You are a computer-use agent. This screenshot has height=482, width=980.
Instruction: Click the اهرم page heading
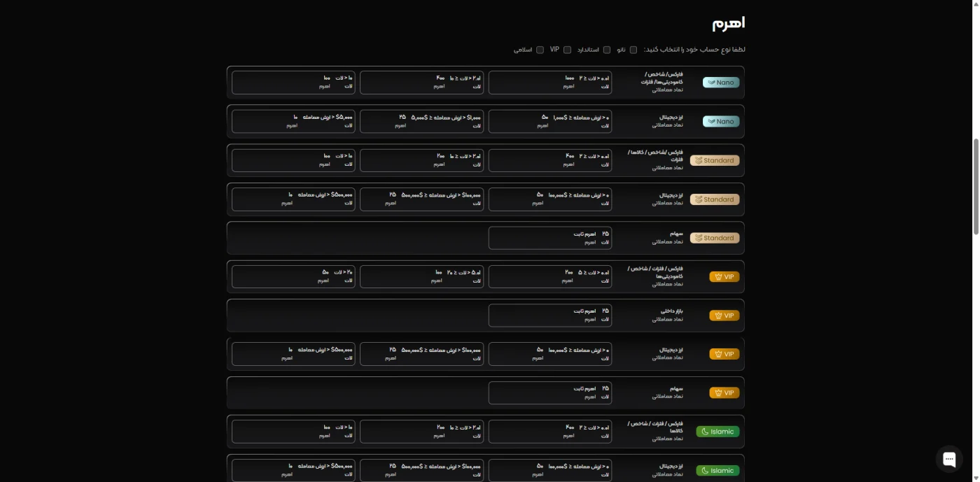[x=729, y=23]
